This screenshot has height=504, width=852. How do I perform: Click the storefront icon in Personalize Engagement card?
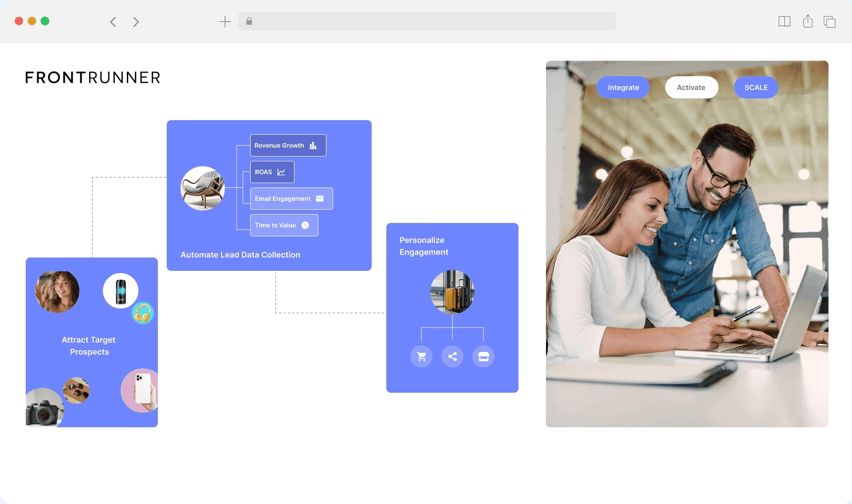483,356
